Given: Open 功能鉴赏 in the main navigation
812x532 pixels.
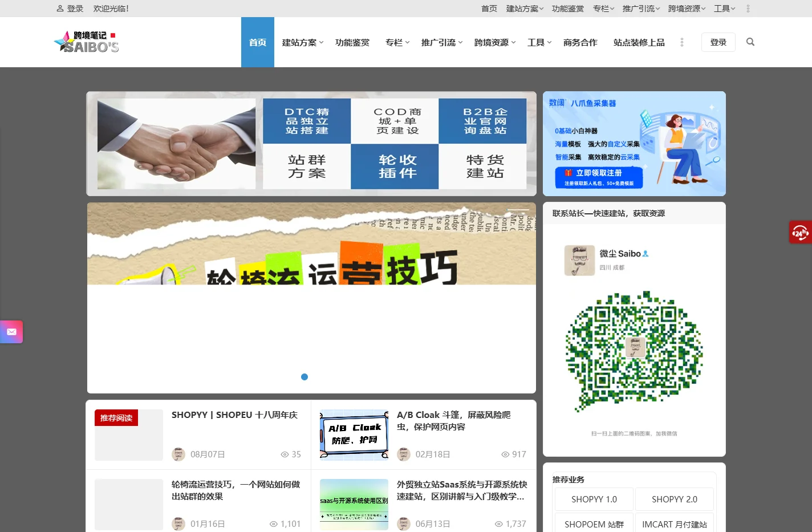Looking at the screenshot, I should click(352, 42).
